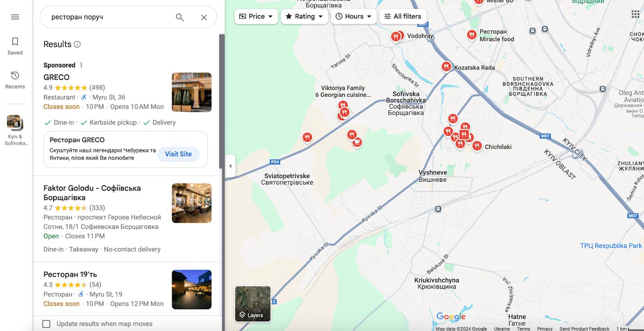The height and width of the screenshot is (331, 644).
Task: Click Vyshneve town label on map
Action: [433, 176]
